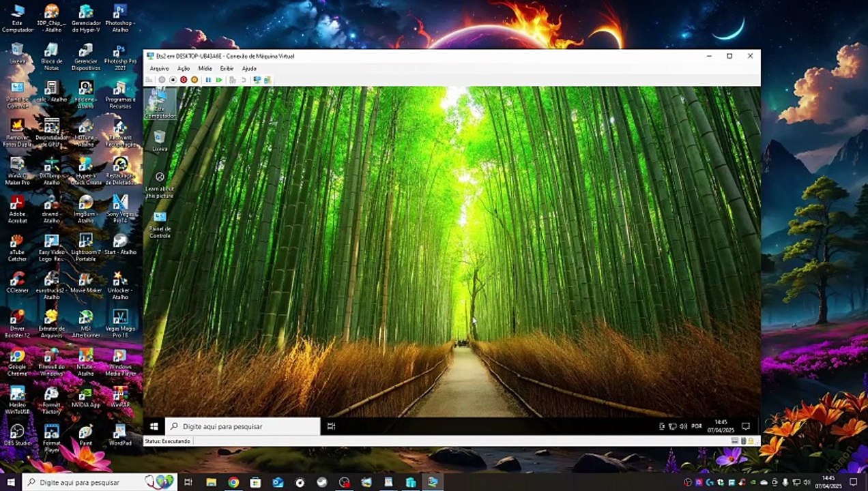Select Sony Vegas Pro desktop icon
The height and width of the screenshot is (491, 868).
(x=120, y=210)
